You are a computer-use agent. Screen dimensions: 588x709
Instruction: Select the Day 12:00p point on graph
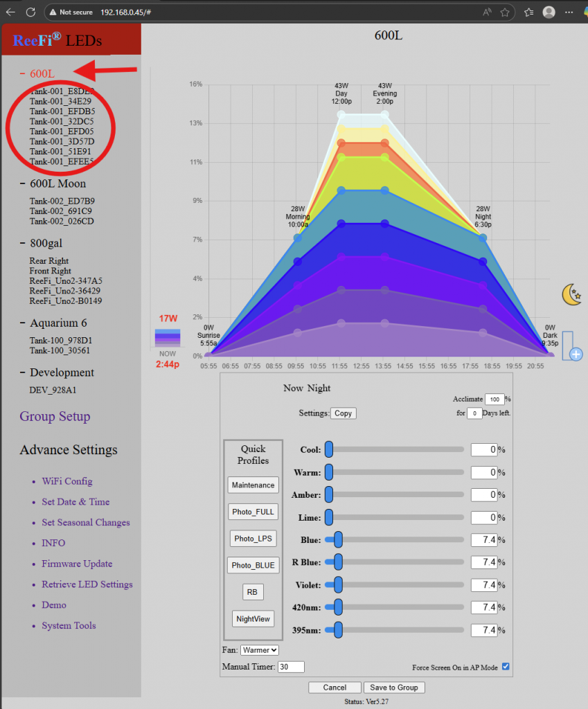341,114
